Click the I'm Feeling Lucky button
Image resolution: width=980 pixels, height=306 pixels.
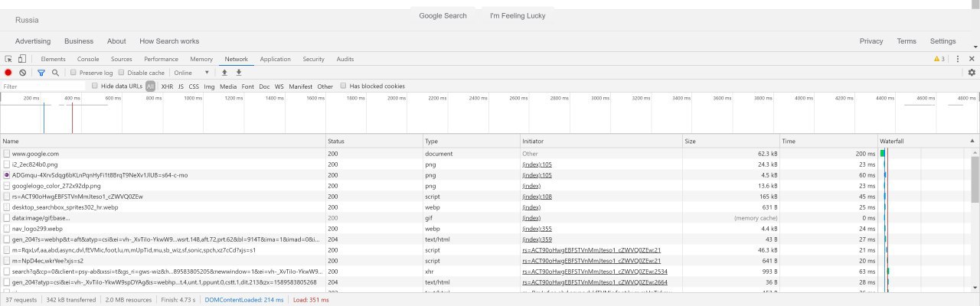[518, 15]
